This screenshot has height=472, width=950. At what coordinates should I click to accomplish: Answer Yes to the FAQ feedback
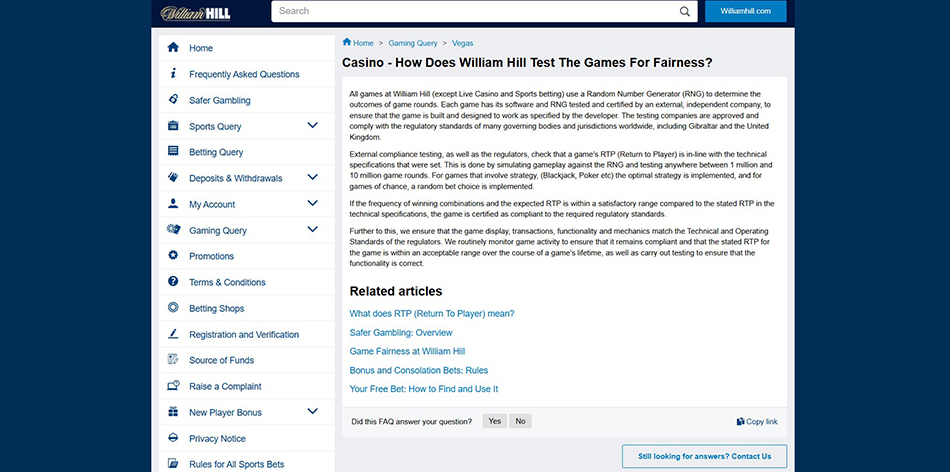(494, 421)
